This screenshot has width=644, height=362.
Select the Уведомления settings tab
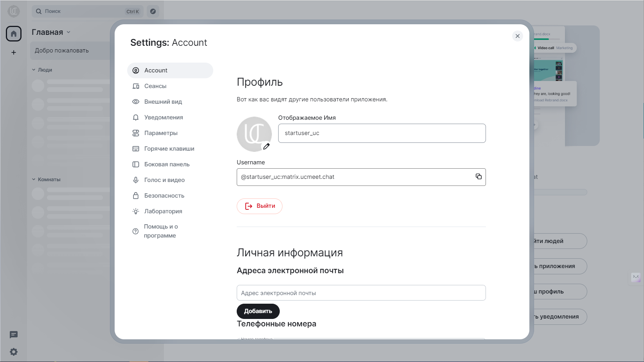click(x=164, y=117)
